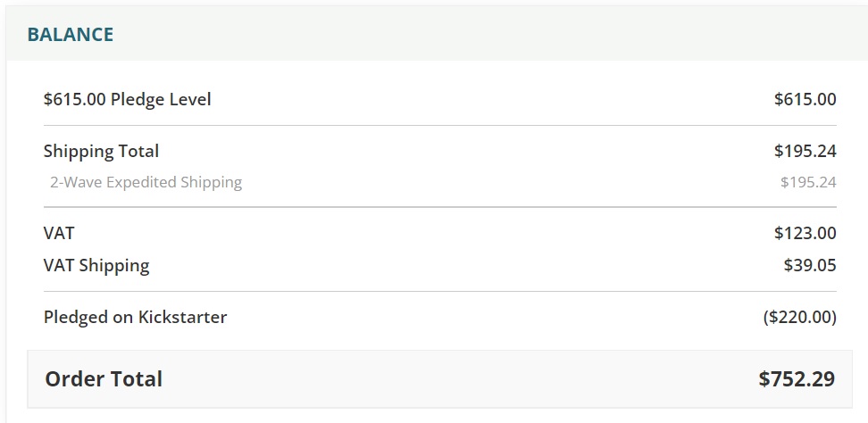The width and height of the screenshot is (868, 423).
Task: Click the $615.00 pledge amount value
Action: (x=805, y=100)
